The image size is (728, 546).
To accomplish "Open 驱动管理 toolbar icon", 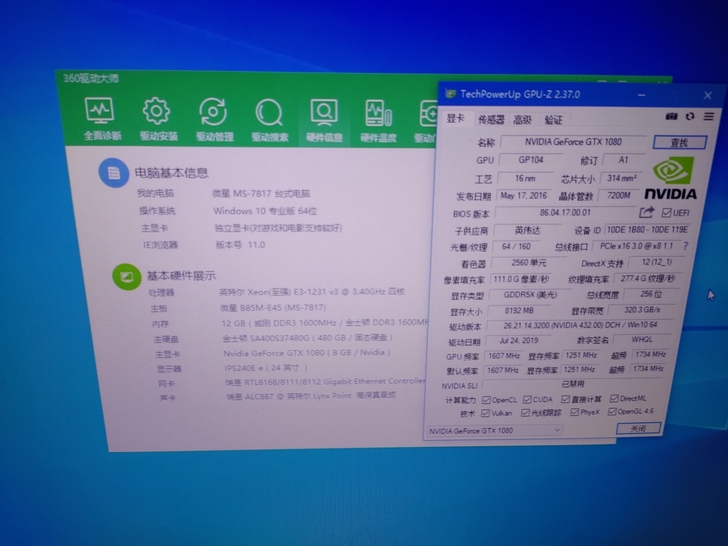I will (213, 120).
